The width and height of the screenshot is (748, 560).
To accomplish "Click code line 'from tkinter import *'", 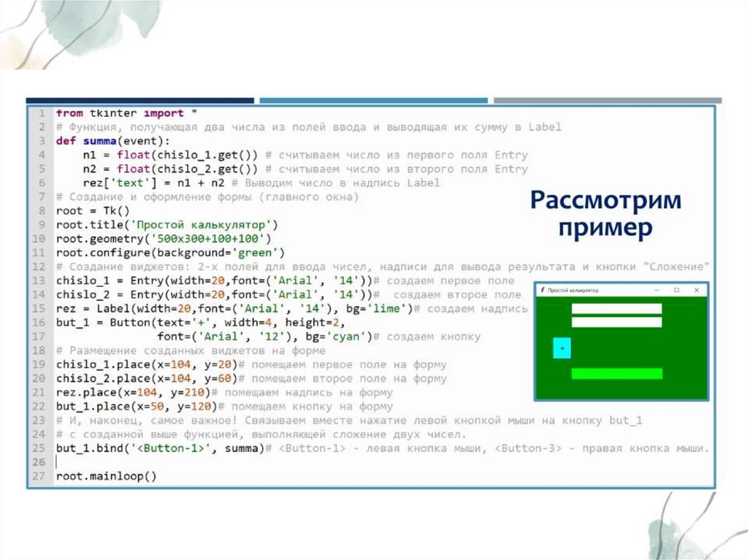I will (126, 113).
